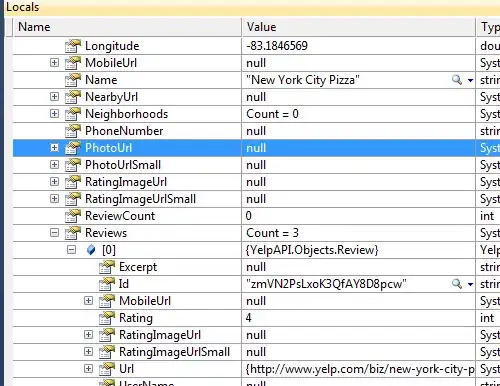Click the Rating value cell showing 4

[359, 318]
